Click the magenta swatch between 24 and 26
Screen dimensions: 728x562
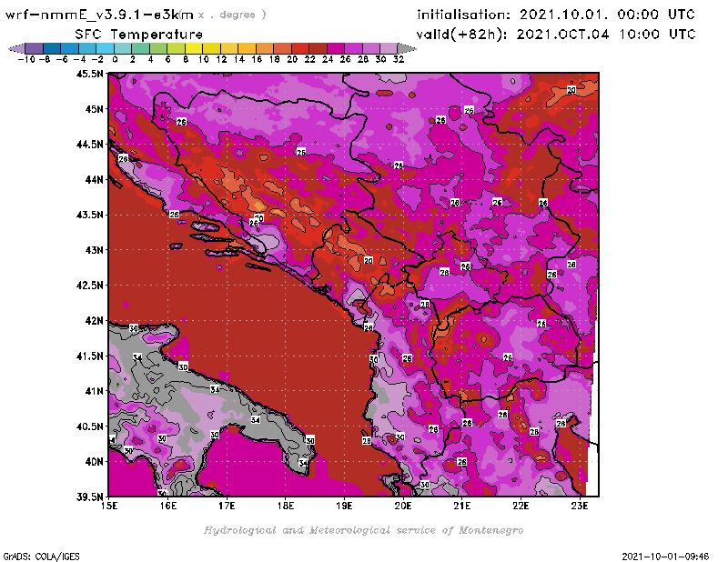(x=336, y=48)
